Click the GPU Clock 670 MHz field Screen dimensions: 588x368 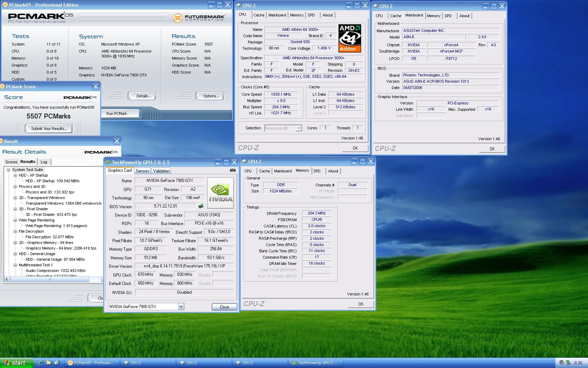[x=146, y=274]
